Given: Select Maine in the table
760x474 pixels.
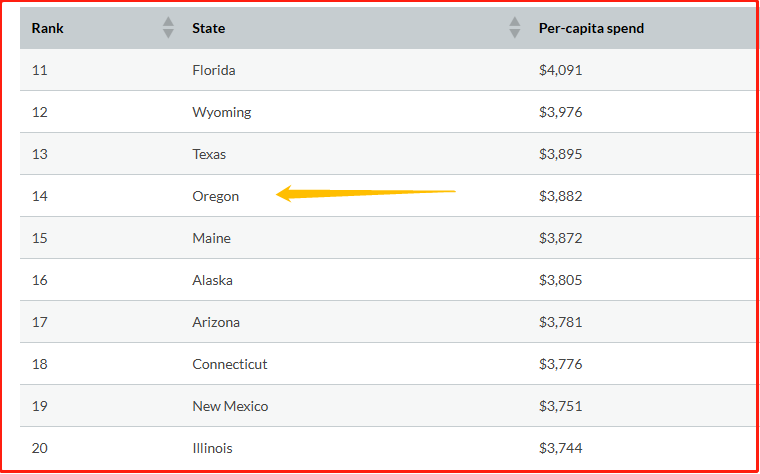Looking at the screenshot, I should [x=211, y=238].
